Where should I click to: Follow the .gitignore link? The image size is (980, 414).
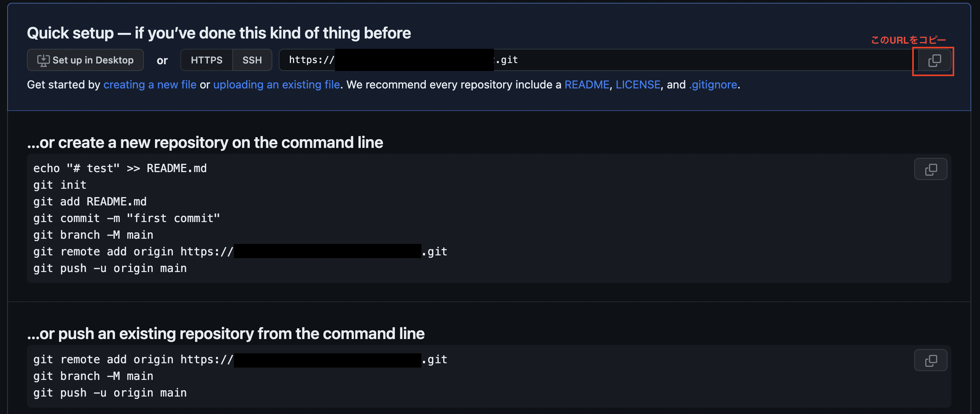point(713,84)
